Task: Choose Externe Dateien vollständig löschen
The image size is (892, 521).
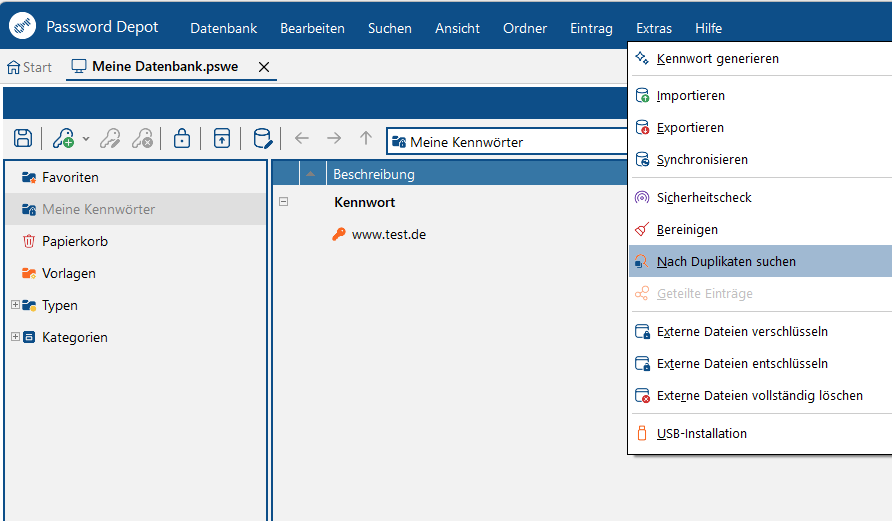Action: (x=761, y=395)
